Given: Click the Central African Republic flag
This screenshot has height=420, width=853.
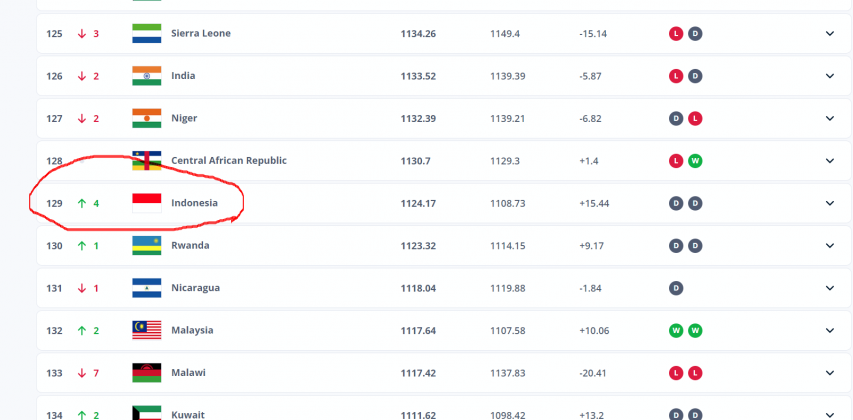Looking at the screenshot, I should (146, 160).
